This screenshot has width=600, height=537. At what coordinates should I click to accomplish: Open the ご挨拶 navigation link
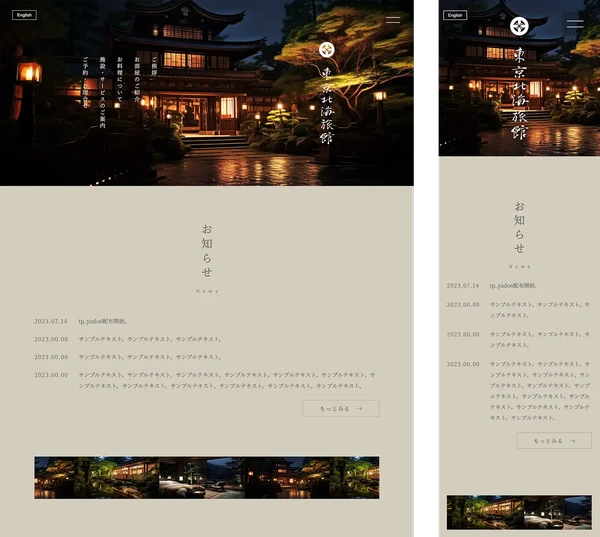[154, 66]
